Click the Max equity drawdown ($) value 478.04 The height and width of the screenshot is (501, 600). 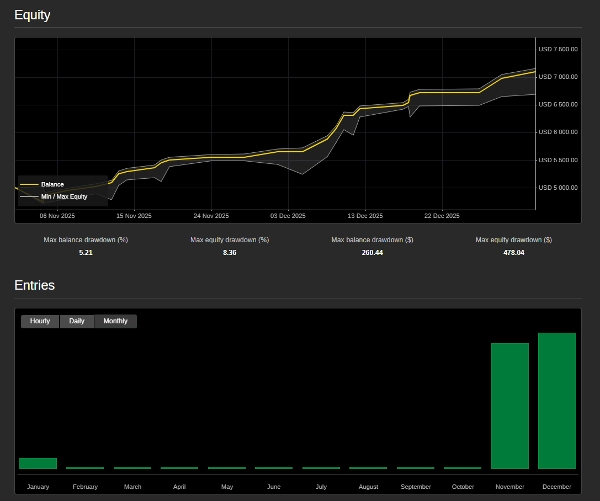click(x=513, y=252)
